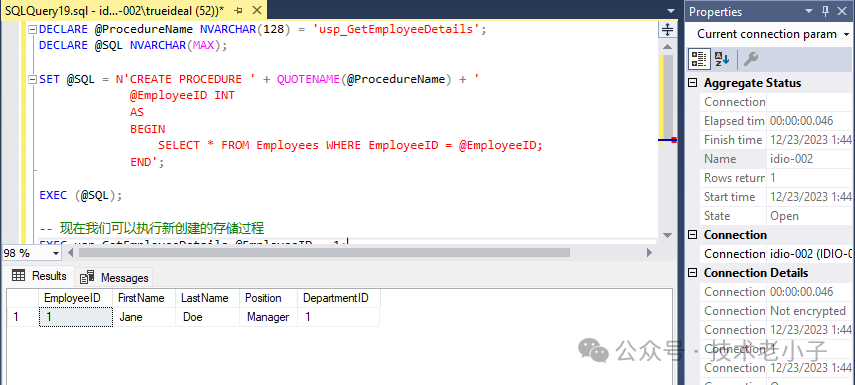
Task: Open the active documents dropdown arrow
Action: (x=670, y=11)
